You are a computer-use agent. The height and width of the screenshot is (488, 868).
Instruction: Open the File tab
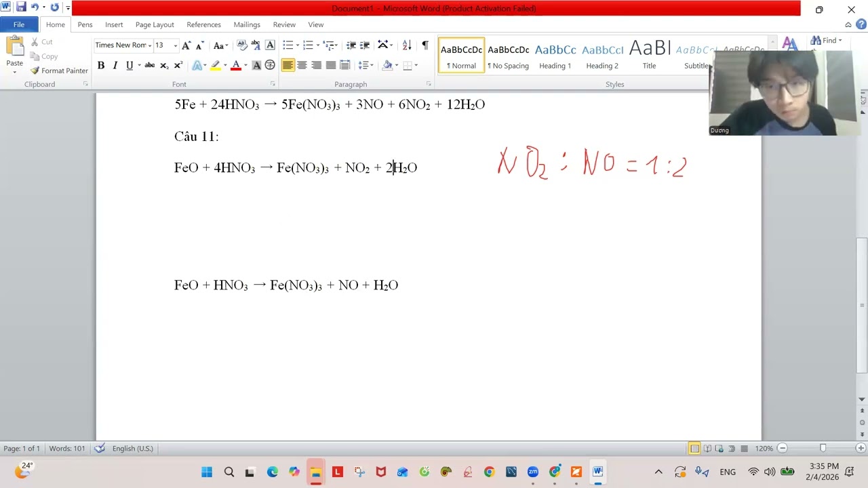coord(19,24)
